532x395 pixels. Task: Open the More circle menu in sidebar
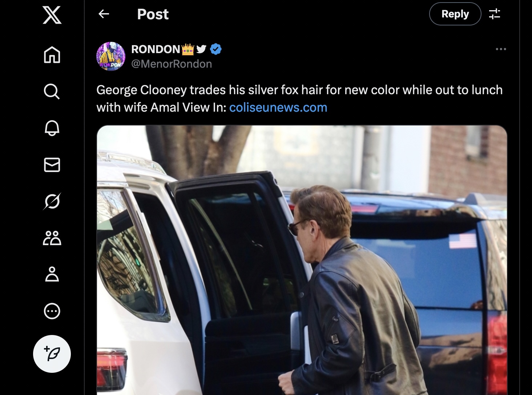pyautogui.click(x=52, y=311)
